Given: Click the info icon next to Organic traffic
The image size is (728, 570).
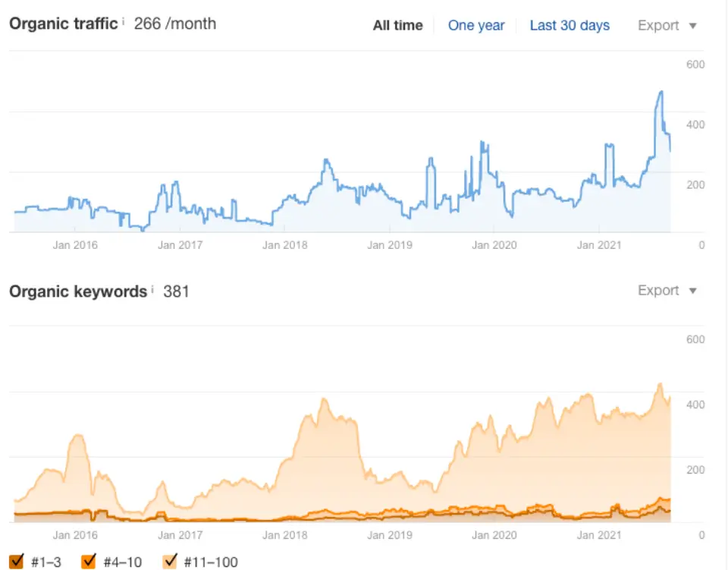Looking at the screenshot, I should 124,20.
